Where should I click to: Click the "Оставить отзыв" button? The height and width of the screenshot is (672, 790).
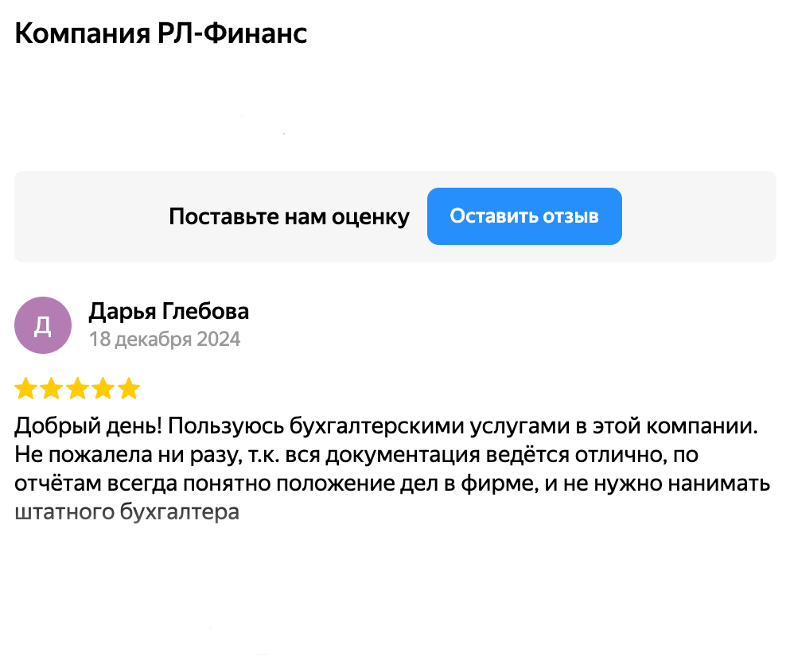coord(524,216)
